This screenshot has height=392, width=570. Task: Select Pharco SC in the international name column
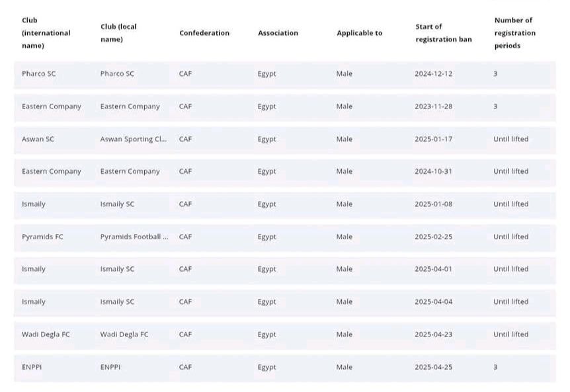38,74
